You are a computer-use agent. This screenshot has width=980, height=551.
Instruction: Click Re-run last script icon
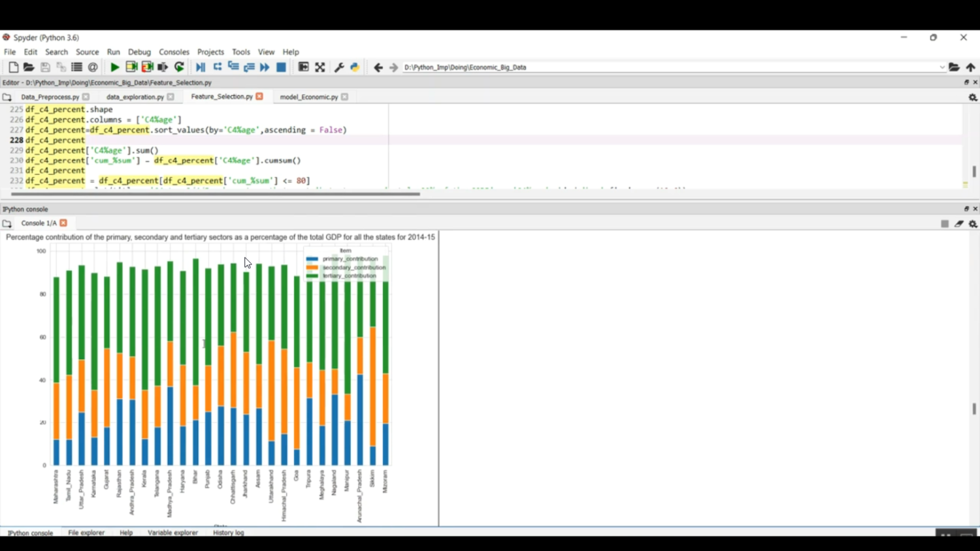pyautogui.click(x=179, y=67)
